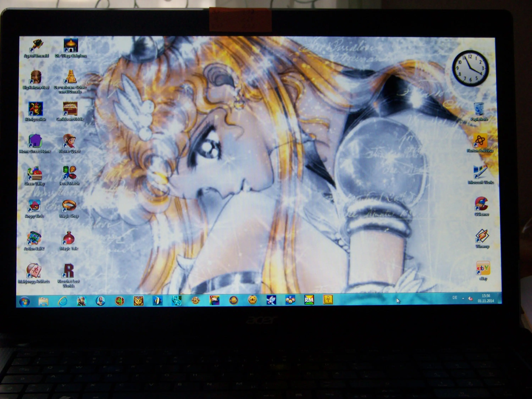Click the eBay desktop shortcut
Image resolution: width=532 pixels, height=399 pixels.
(x=483, y=268)
